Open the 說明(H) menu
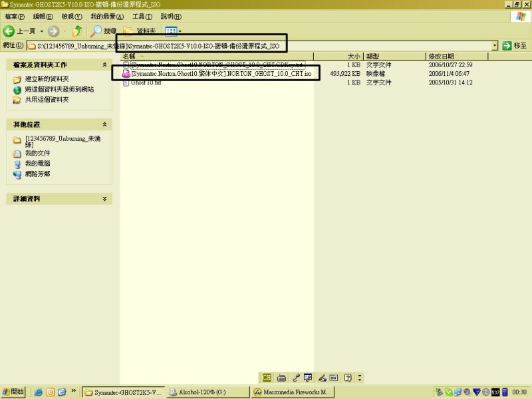 171,16
